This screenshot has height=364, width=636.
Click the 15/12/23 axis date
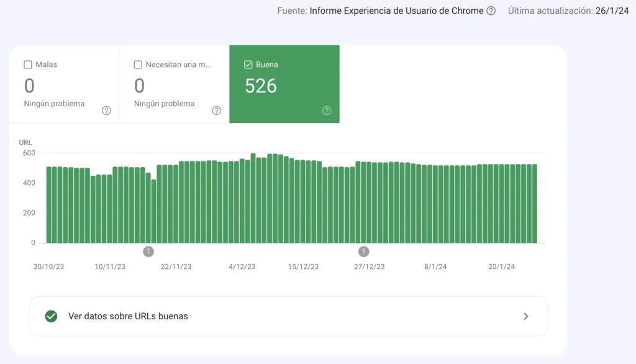303,266
